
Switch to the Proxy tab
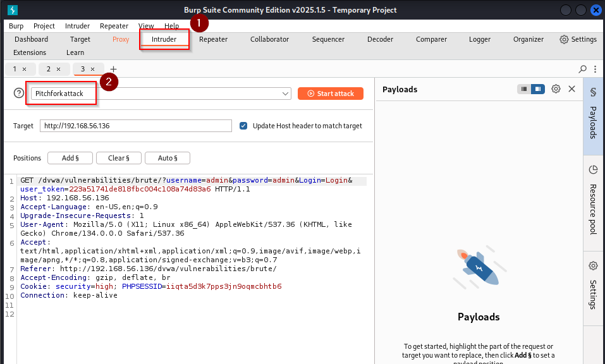pos(121,39)
